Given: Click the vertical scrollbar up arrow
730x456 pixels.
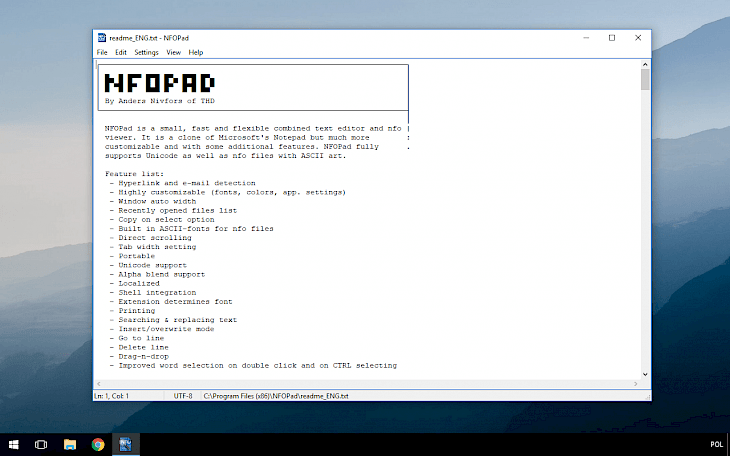Looking at the screenshot, I should click(645, 64).
